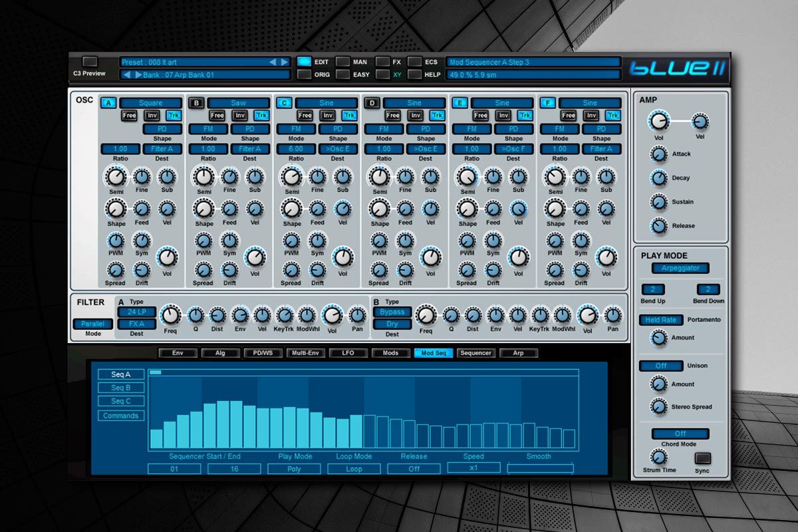Adjust the AMP Attack knob

tap(658, 154)
